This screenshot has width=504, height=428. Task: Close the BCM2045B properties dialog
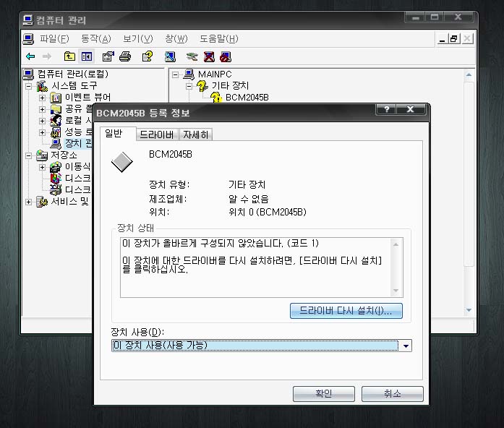tap(411, 109)
